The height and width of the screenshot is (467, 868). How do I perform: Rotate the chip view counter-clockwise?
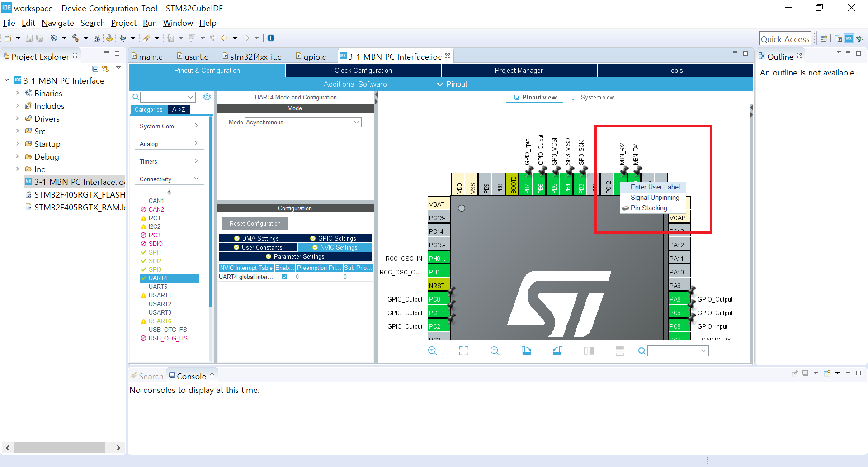[557, 351]
